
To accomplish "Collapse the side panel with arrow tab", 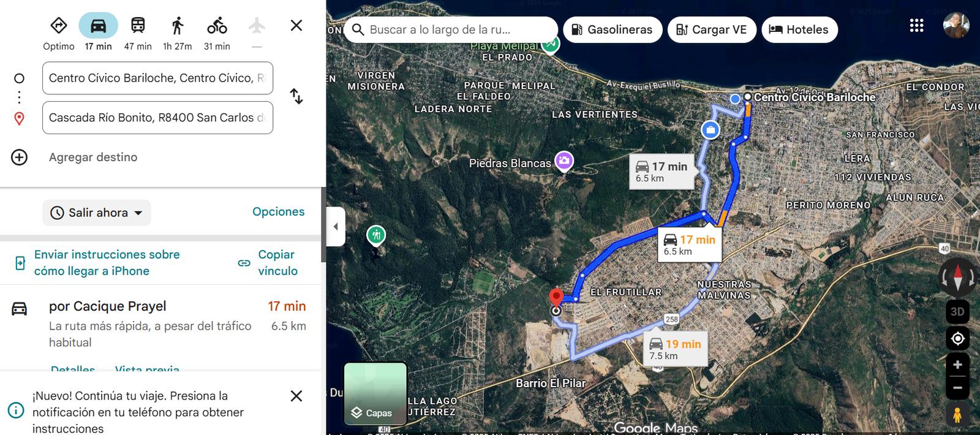I will pyautogui.click(x=336, y=227).
